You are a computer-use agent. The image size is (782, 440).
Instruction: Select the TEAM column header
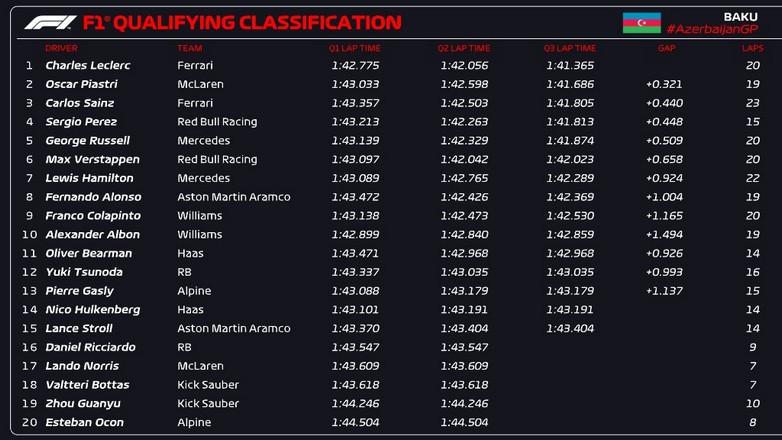(x=189, y=48)
